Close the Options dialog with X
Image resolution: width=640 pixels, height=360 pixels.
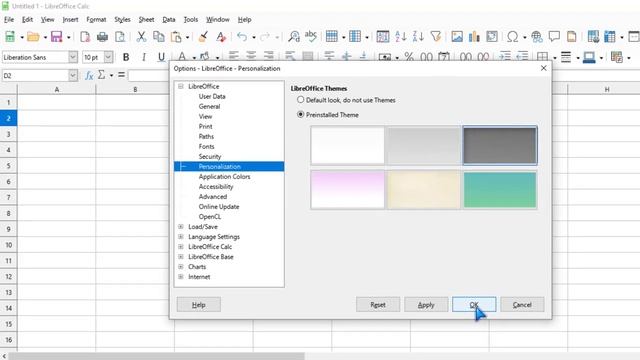(543, 68)
